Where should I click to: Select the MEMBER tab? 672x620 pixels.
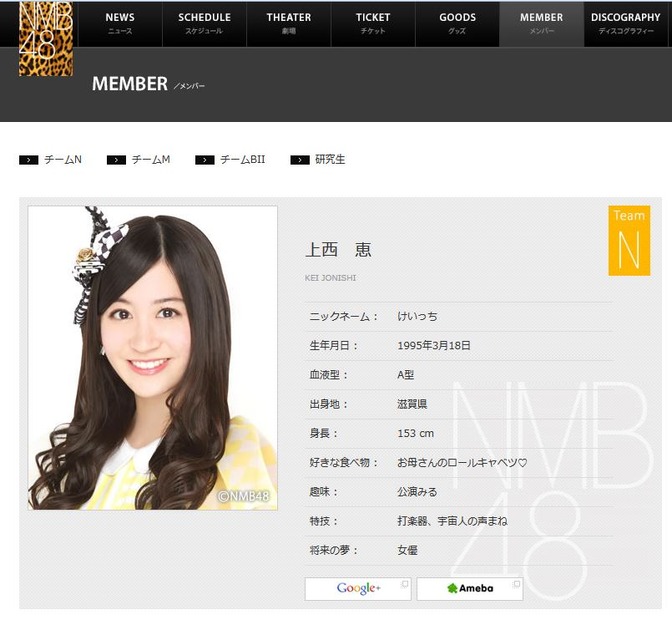[x=541, y=24]
